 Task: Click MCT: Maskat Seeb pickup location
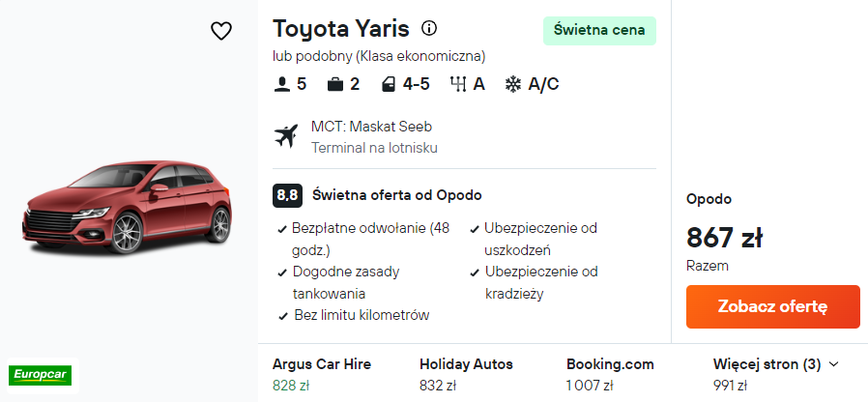point(371,127)
